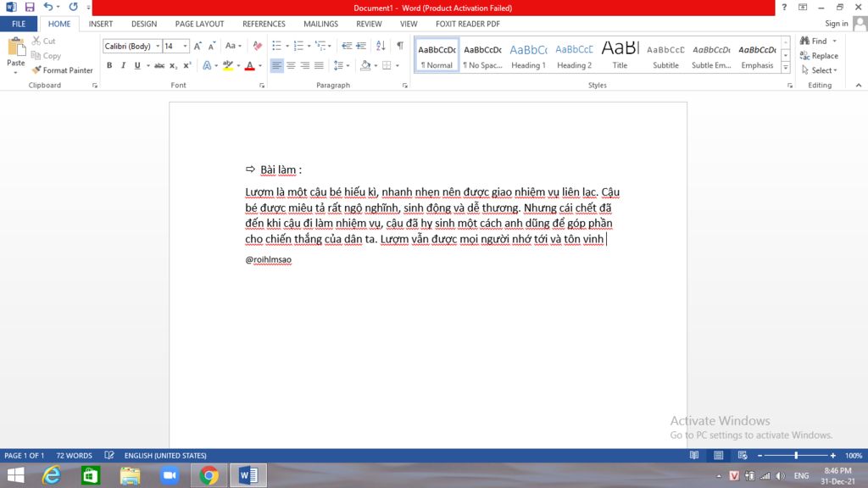This screenshot has width=868, height=488.
Task: Open Google Chrome from the taskbar
Action: [209, 475]
